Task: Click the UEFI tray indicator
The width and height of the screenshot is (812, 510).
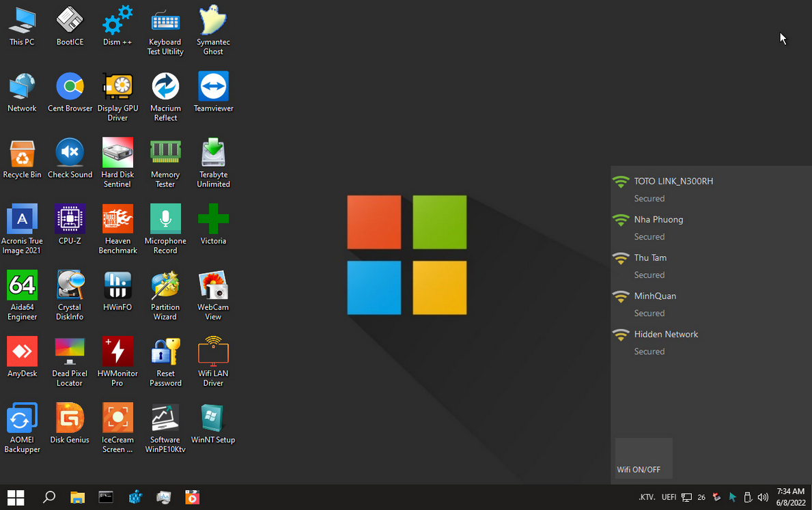Action: point(669,497)
